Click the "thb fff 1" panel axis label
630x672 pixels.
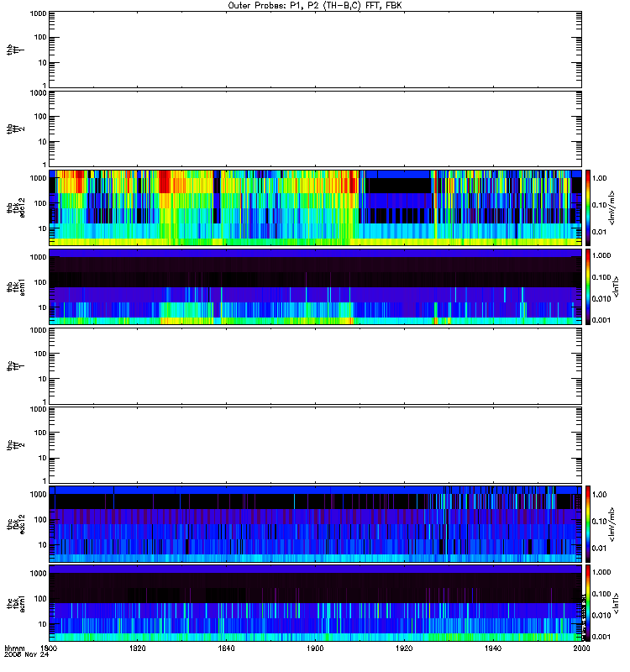pyautogui.click(x=15, y=50)
